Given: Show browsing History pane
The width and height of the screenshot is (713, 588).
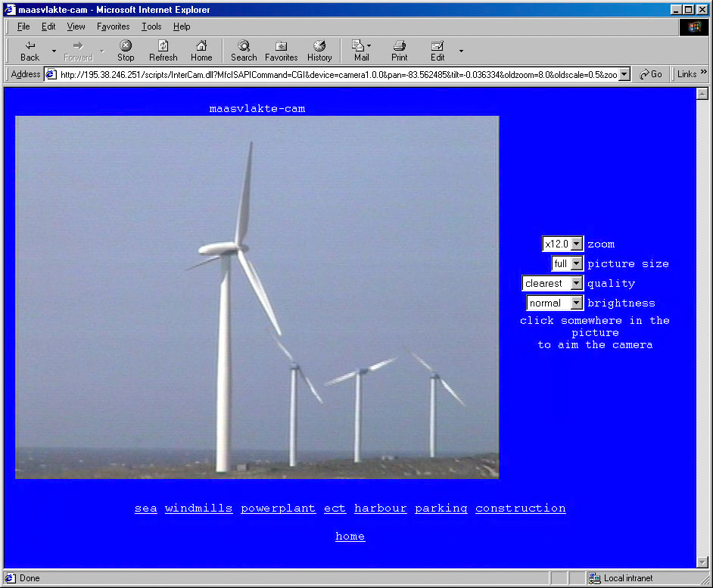Looking at the screenshot, I should tap(319, 51).
